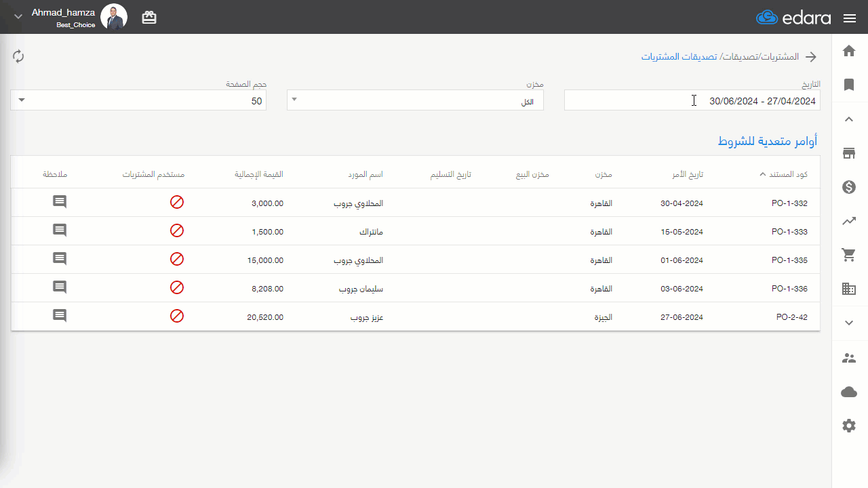Click the تصديقات المشتريات breadcrumb link
Image resolution: width=868 pixels, height=488 pixels.
click(x=679, y=57)
